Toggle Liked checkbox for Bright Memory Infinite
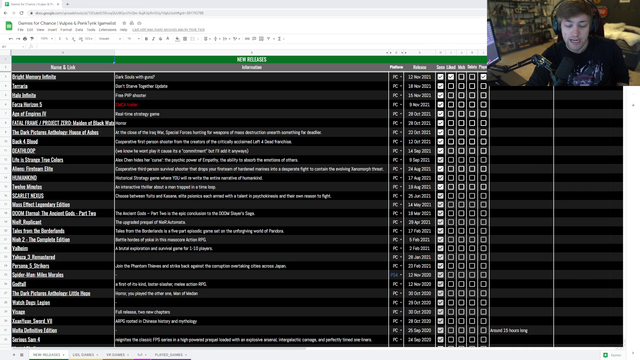 pyautogui.click(x=451, y=77)
